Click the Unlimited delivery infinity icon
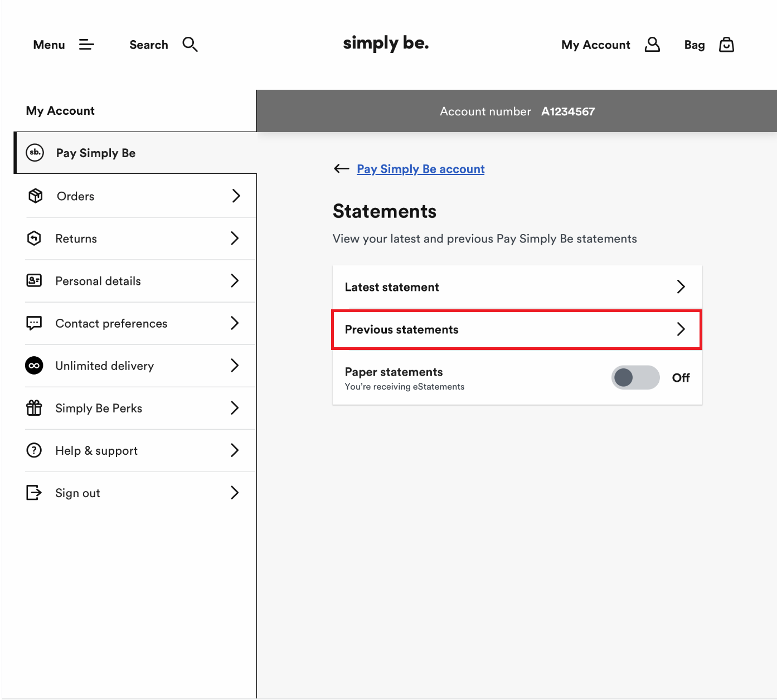Screen dimensions: 777x700 pos(34,366)
